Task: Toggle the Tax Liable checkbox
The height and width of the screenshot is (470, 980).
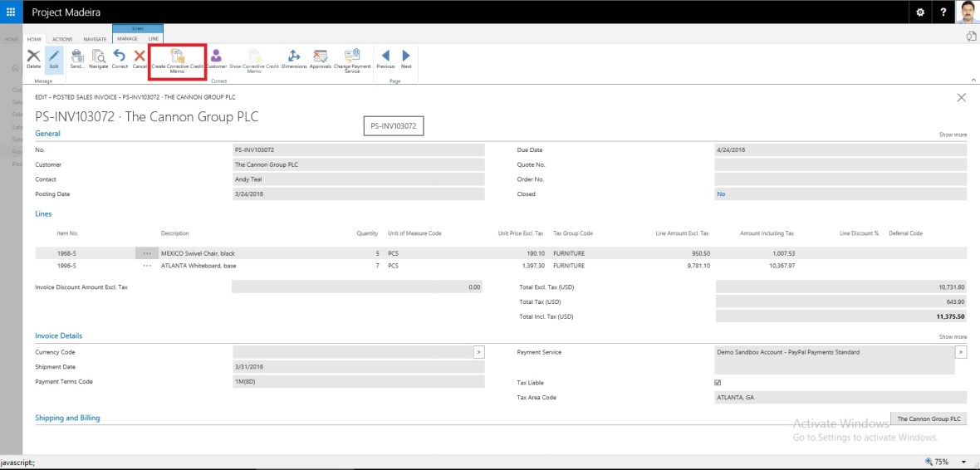Action: tap(718, 383)
